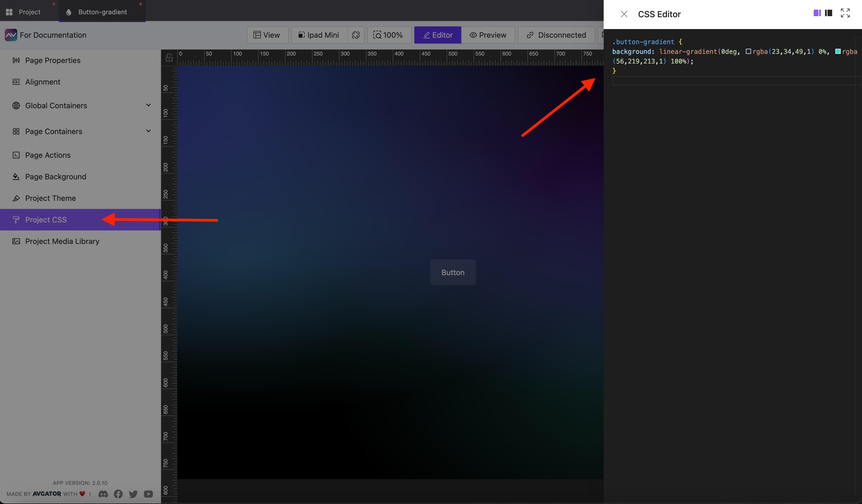Image resolution: width=862 pixels, height=504 pixels.
Task: Switch to the Project tab
Action: (x=29, y=11)
